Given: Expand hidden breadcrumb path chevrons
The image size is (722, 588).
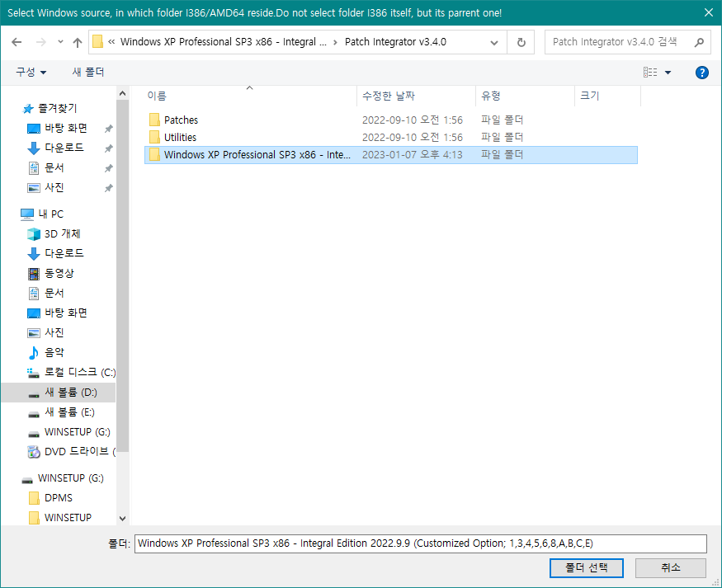Looking at the screenshot, I should coord(111,42).
